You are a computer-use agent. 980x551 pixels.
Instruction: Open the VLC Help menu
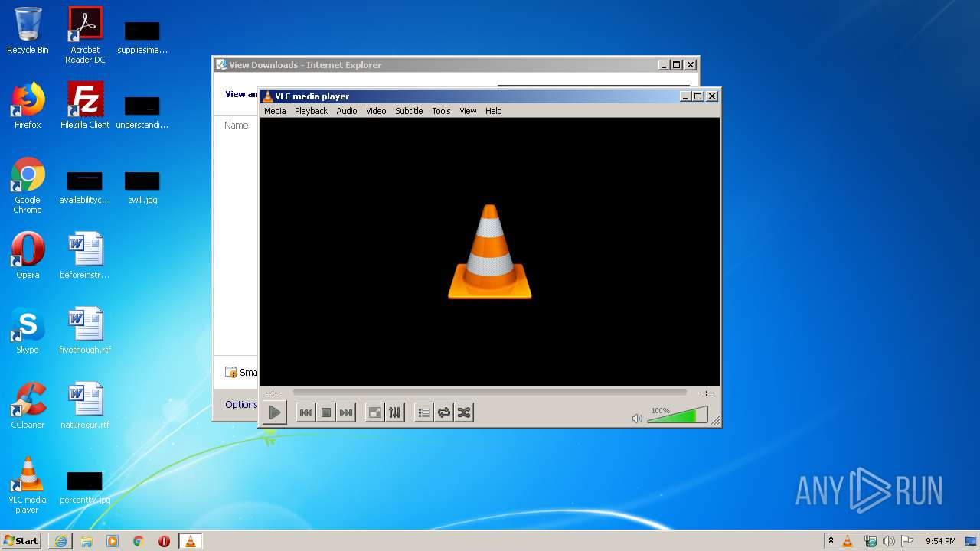coord(494,111)
